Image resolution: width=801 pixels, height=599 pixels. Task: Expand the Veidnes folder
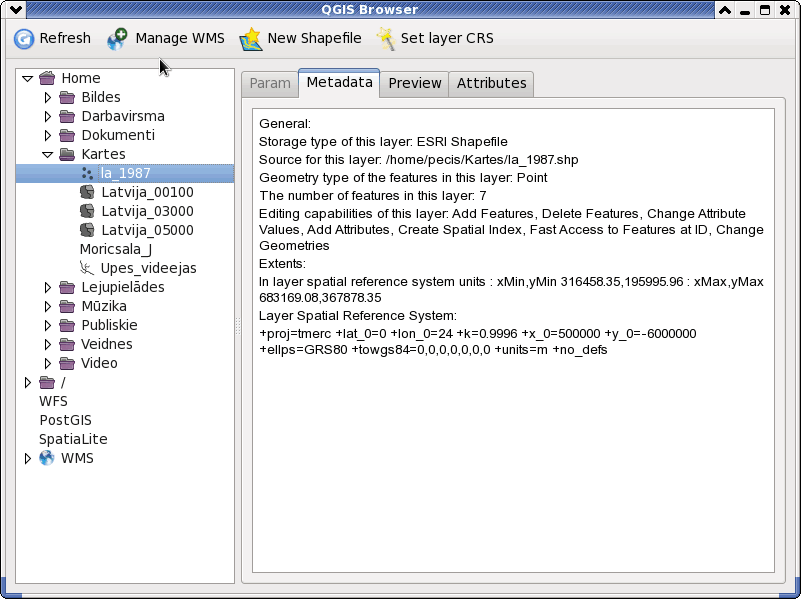click(x=48, y=344)
